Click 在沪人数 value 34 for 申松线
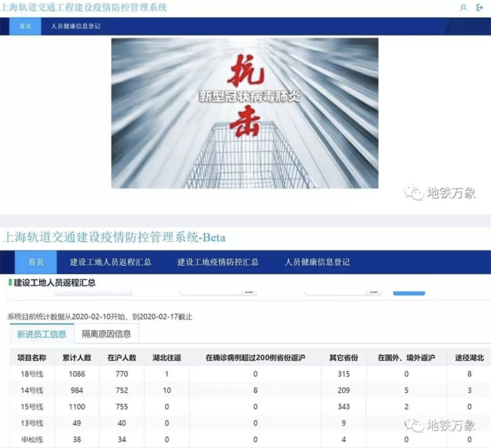 pyautogui.click(x=122, y=439)
